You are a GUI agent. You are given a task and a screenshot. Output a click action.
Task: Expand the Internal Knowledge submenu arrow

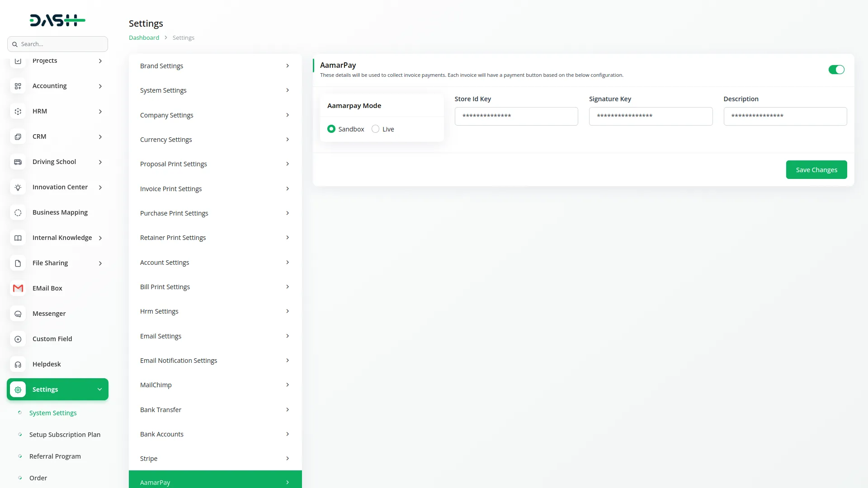tap(100, 238)
